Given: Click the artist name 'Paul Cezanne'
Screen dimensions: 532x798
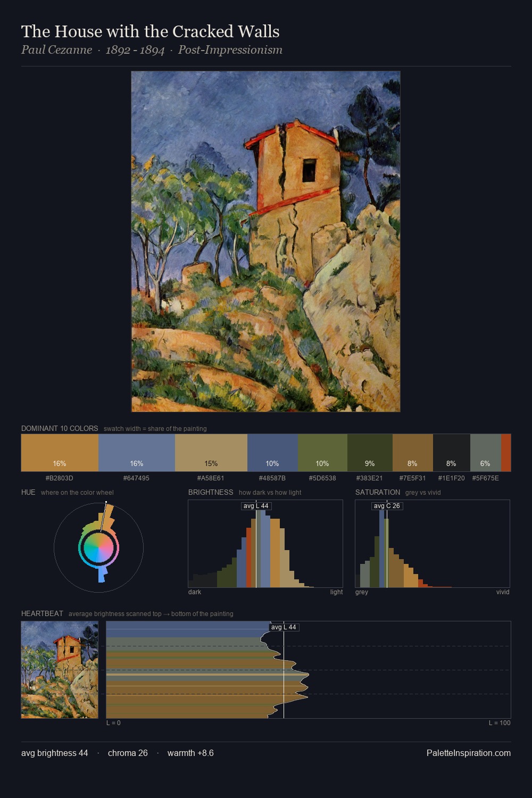Looking at the screenshot, I should click(56, 50).
